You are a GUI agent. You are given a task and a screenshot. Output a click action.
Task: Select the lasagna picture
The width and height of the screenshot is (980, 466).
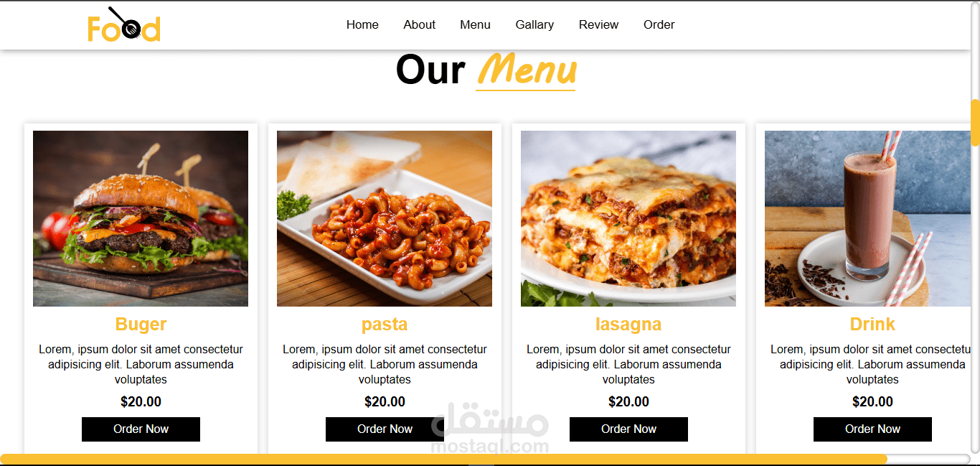click(628, 218)
